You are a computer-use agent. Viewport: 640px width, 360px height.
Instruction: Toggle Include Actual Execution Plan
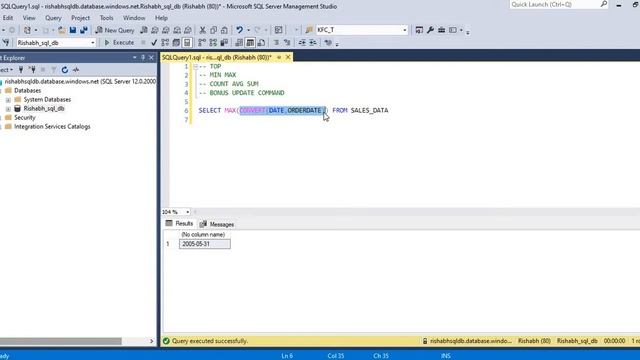click(x=202, y=42)
